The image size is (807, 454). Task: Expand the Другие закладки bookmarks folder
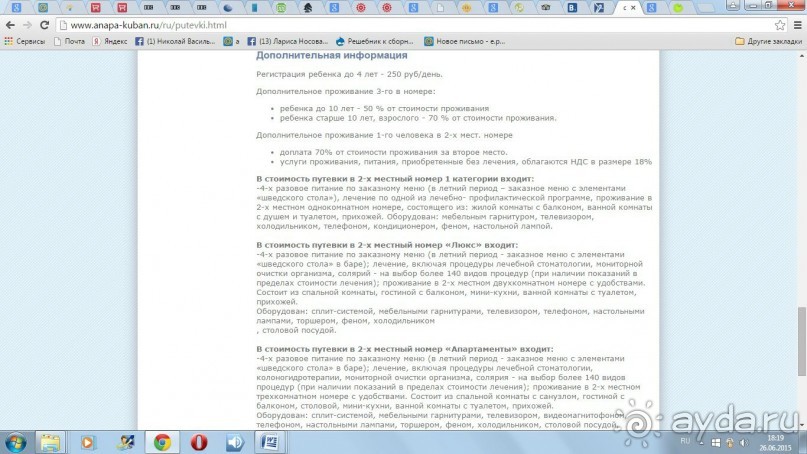pos(768,41)
